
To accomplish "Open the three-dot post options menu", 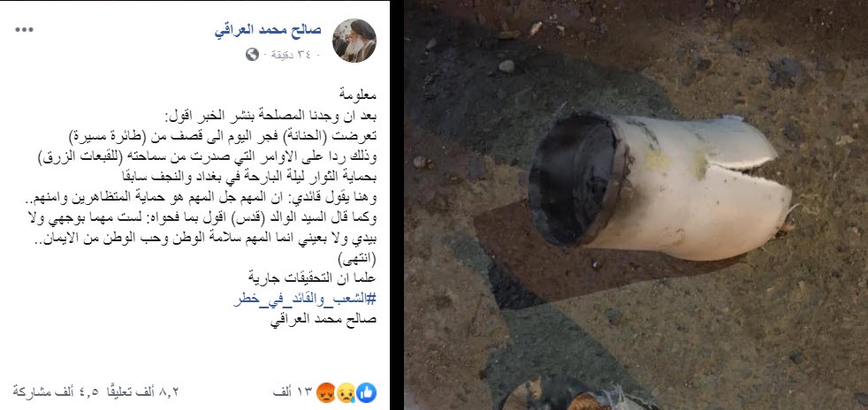I will [x=25, y=29].
